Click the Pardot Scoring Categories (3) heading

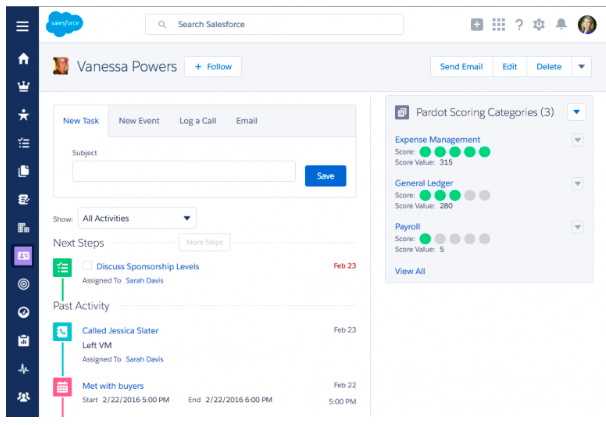coord(485,112)
